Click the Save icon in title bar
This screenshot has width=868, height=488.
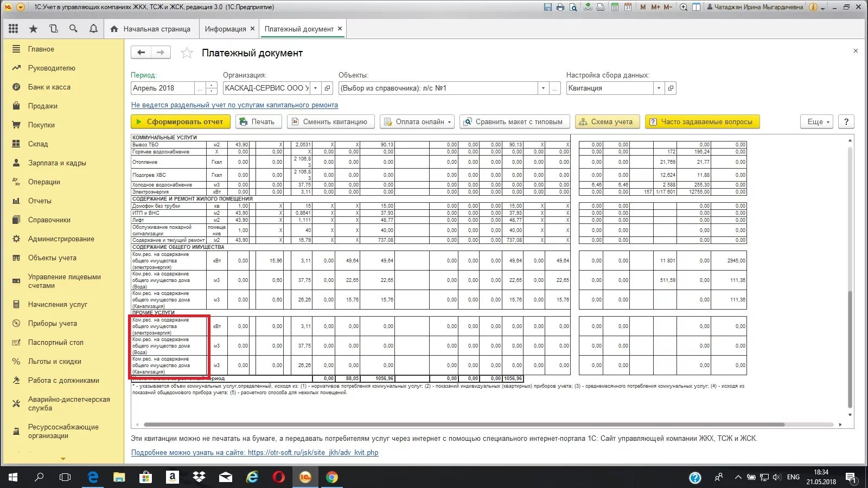(548, 7)
